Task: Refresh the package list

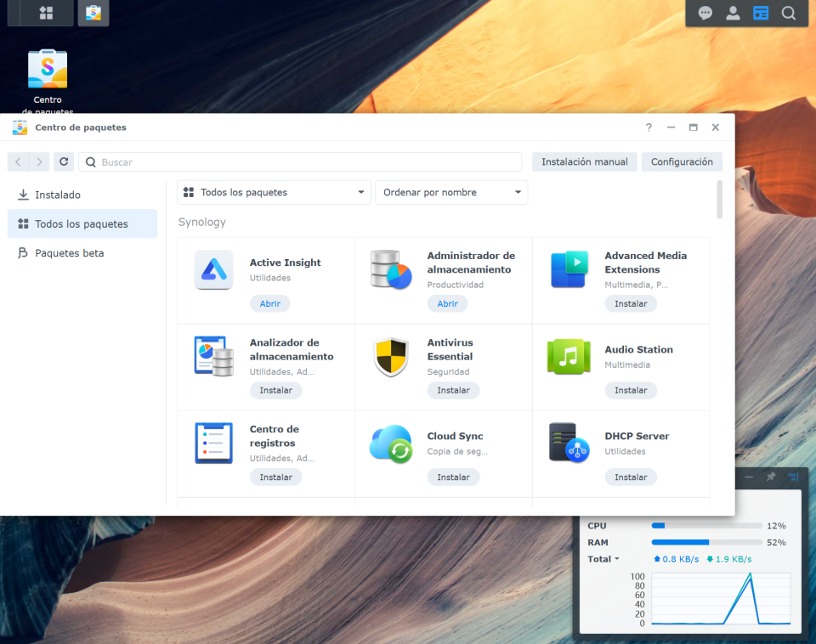Action: tap(64, 161)
